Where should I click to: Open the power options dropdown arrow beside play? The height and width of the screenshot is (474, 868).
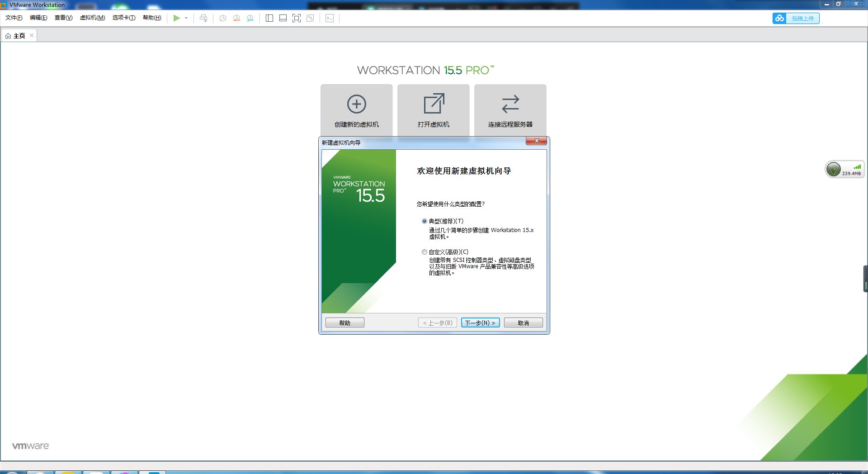(x=186, y=18)
